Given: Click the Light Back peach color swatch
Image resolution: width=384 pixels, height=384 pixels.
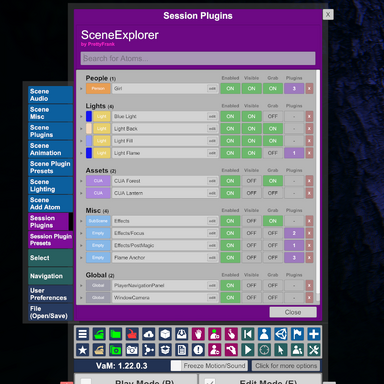Looking at the screenshot, I should [89, 129].
